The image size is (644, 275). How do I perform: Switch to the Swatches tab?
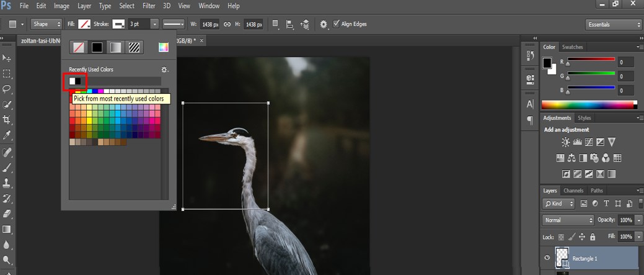click(572, 47)
